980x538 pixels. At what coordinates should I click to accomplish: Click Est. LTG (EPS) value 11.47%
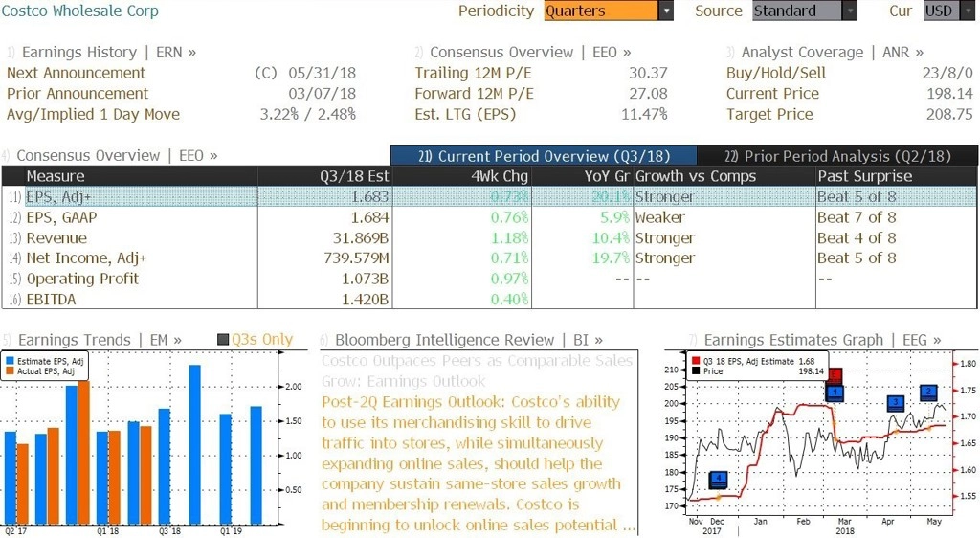pos(644,114)
